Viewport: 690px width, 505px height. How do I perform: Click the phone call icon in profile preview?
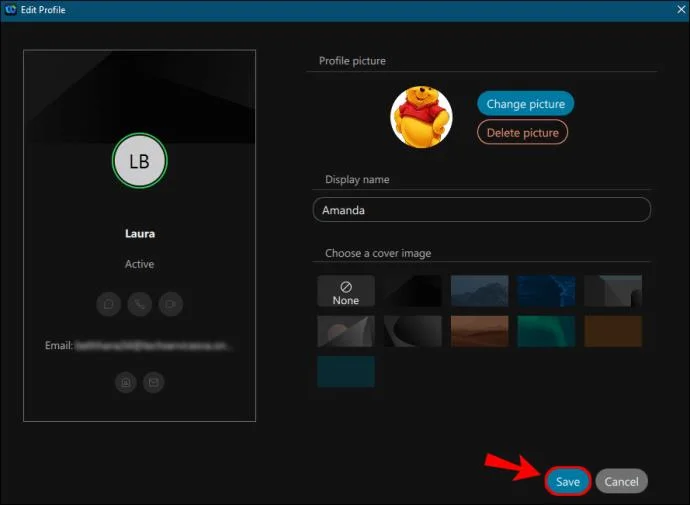click(x=139, y=304)
